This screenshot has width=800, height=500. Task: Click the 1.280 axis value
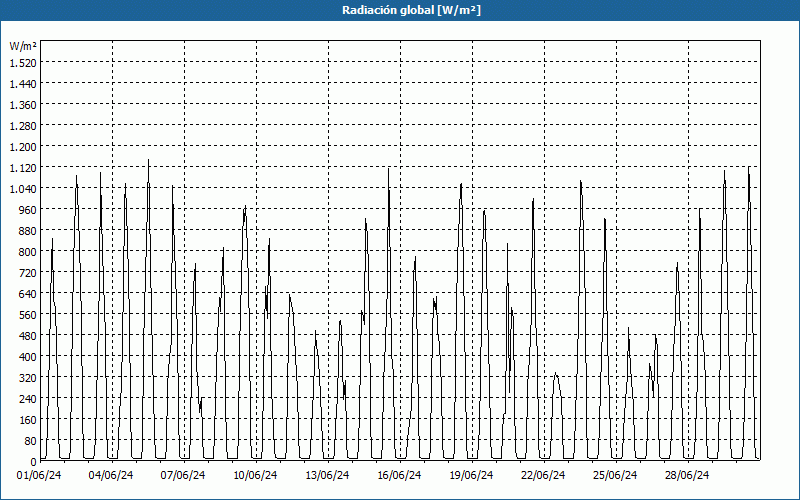tap(23, 126)
